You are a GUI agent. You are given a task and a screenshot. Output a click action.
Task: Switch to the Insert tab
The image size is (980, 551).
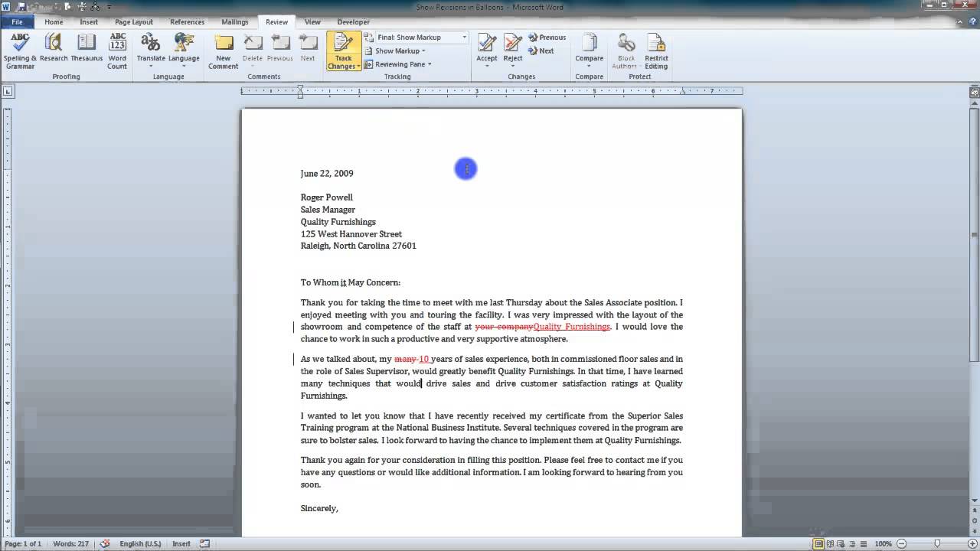[89, 22]
